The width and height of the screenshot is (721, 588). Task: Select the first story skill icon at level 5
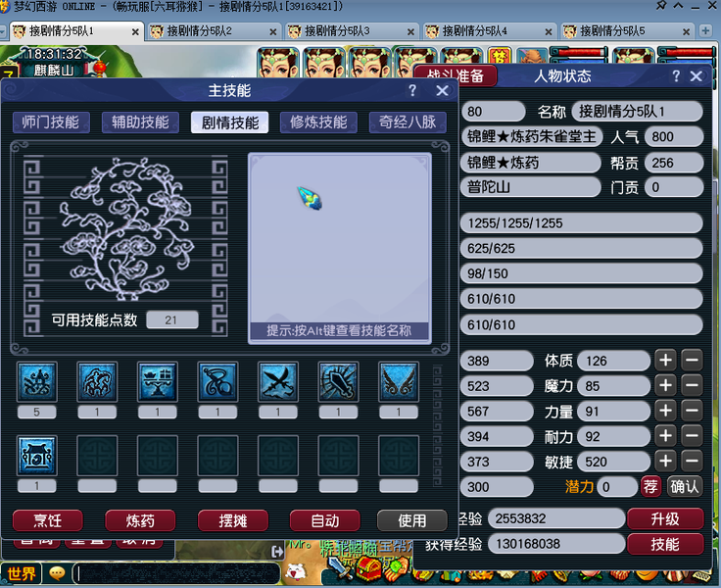[37, 382]
